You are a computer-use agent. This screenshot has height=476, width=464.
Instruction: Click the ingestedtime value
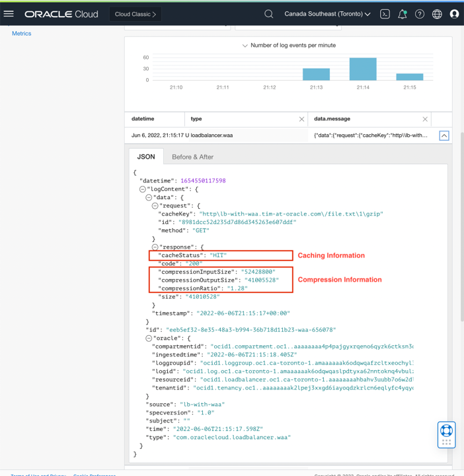click(x=252, y=354)
